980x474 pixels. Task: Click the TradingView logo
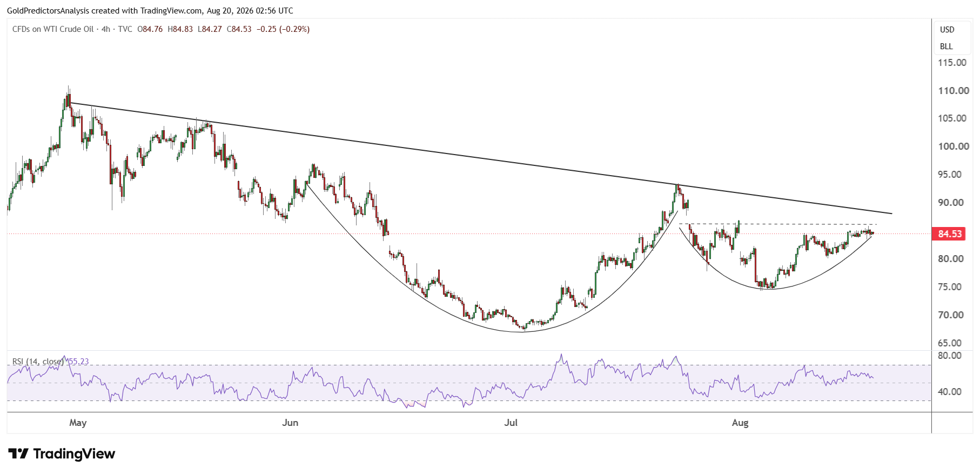(62, 453)
